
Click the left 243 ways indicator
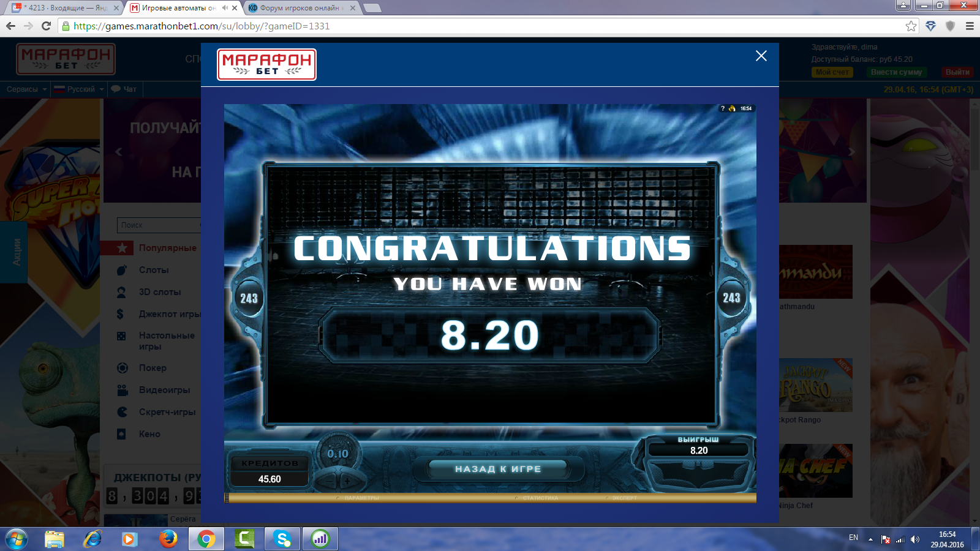pyautogui.click(x=249, y=299)
